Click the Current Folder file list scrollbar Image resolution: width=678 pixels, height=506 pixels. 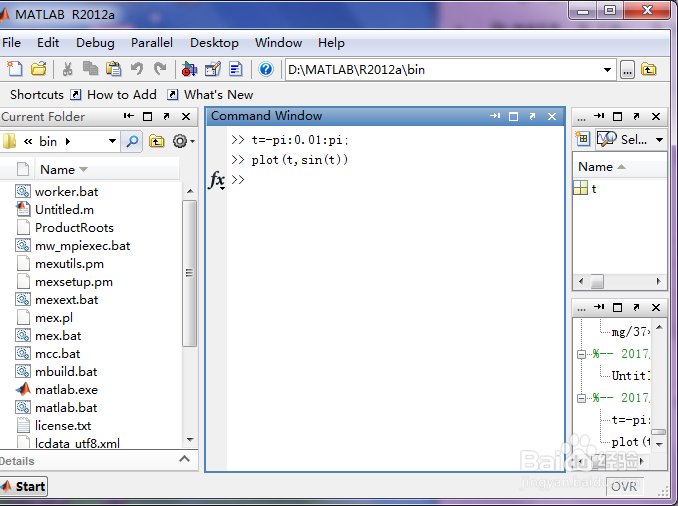[x=189, y=273]
